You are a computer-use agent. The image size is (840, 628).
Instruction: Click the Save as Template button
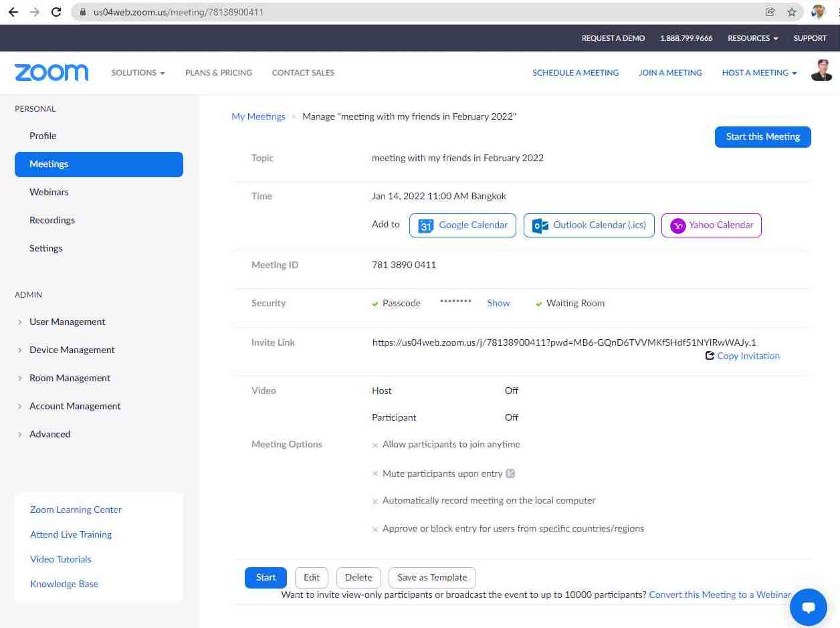[432, 577]
